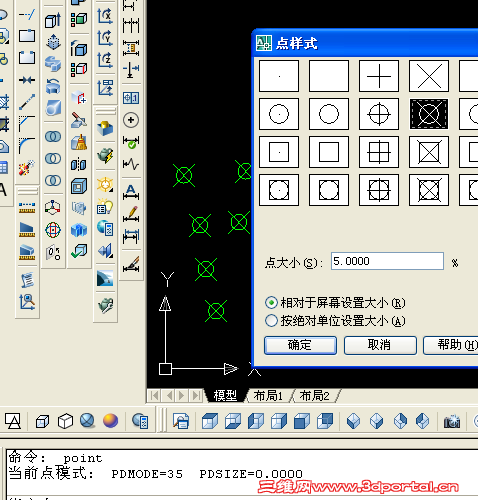The image size is (478, 500).
Task: Switch to the 模型 model tab
Action: tap(225, 396)
